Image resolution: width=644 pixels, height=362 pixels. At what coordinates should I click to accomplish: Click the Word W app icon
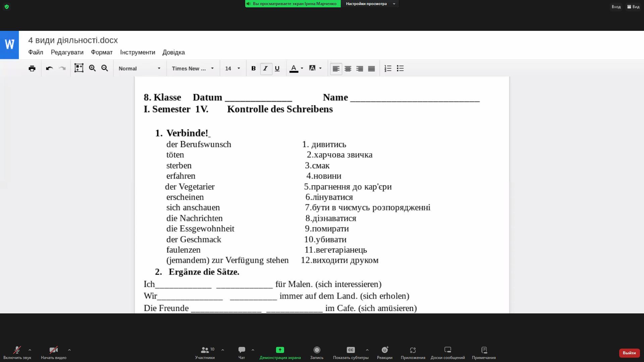(9, 45)
